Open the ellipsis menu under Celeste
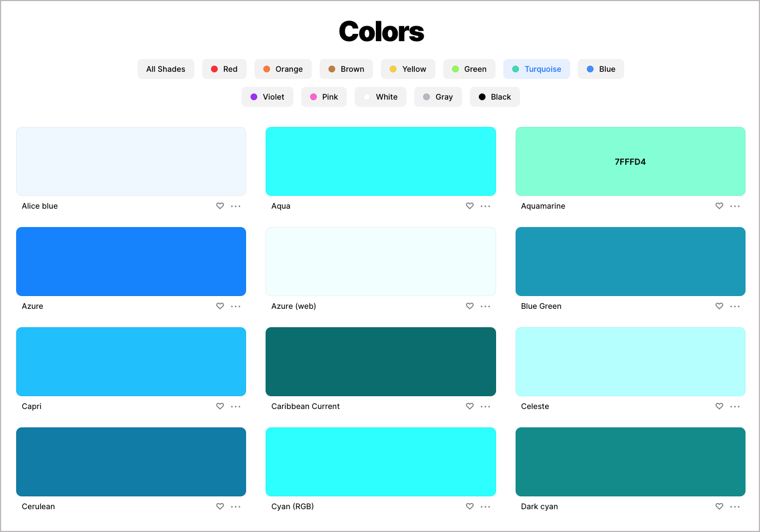 pos(734,406)
